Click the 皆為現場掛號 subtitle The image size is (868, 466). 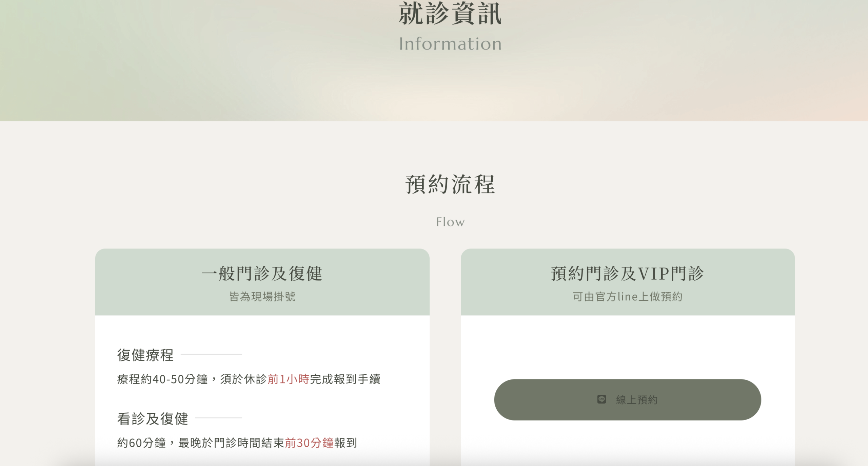tap(262, 297)
